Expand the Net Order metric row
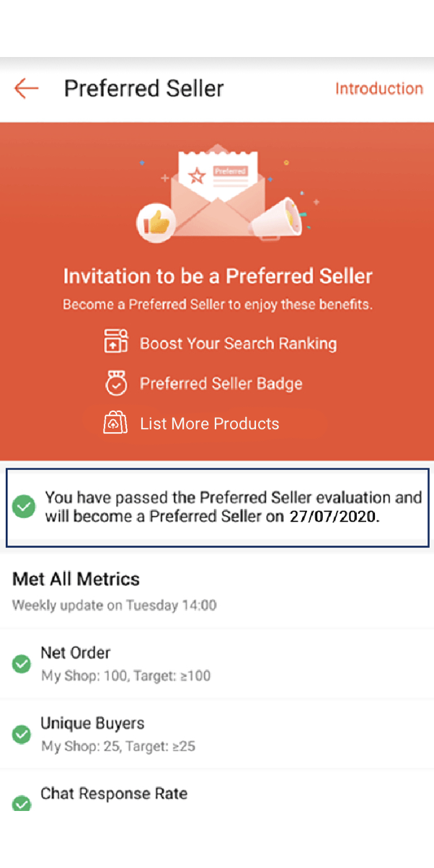This screenshot has width=434, height=868. point(216,663)
